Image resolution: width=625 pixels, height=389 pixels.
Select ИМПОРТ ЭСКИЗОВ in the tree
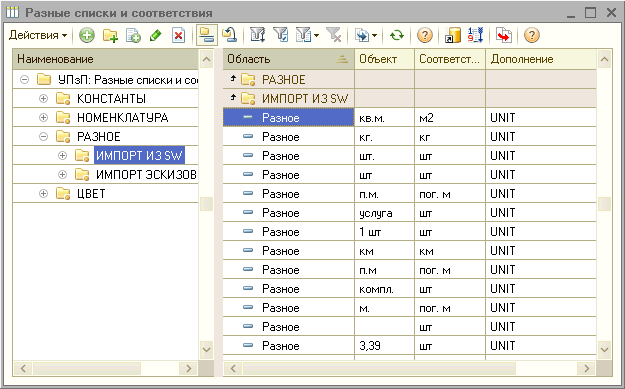146,175
